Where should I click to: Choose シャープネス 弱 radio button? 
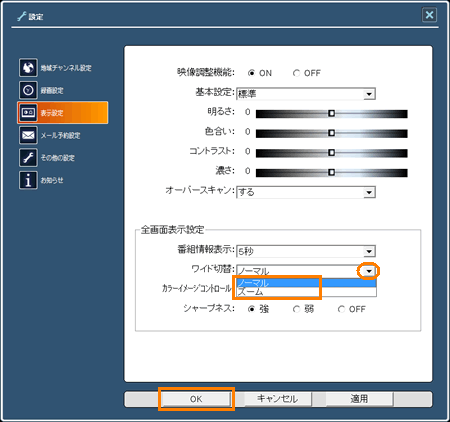click(296, 309)
